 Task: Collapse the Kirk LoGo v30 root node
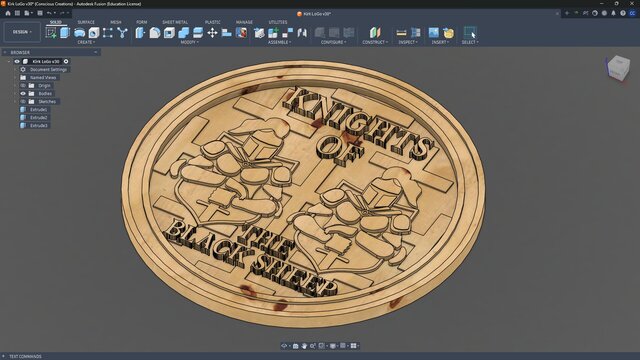(x=9, y=61)
